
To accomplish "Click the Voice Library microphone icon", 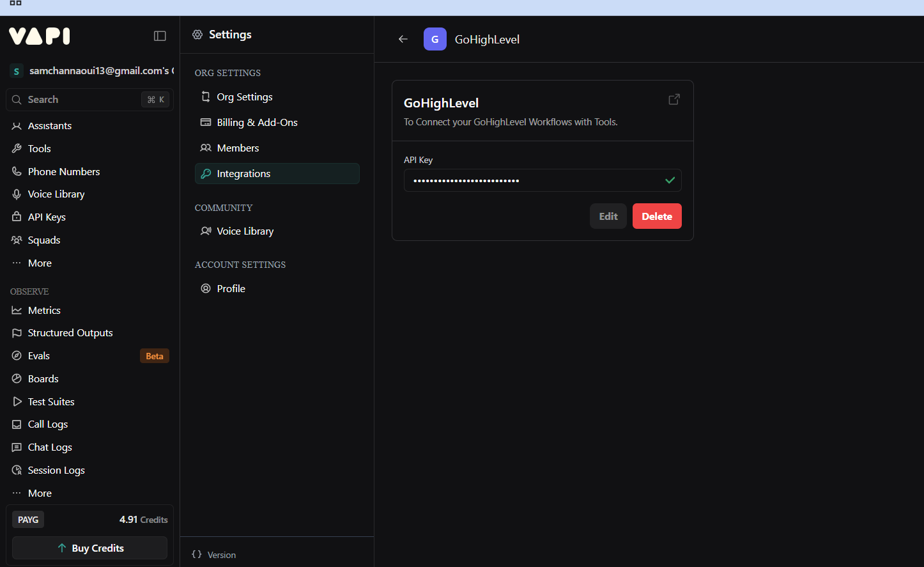I will [17, 194].
